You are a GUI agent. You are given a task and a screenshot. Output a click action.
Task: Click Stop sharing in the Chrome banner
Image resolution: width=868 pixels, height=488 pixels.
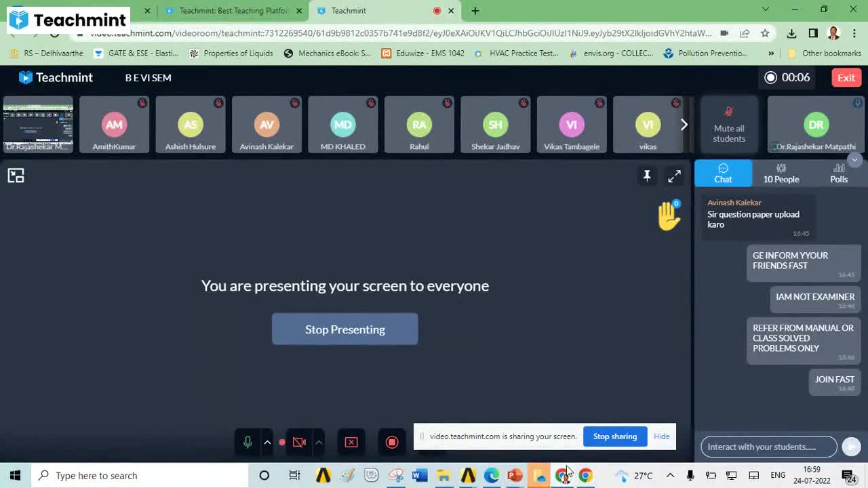pyautogui.click(x=615, y=436)
